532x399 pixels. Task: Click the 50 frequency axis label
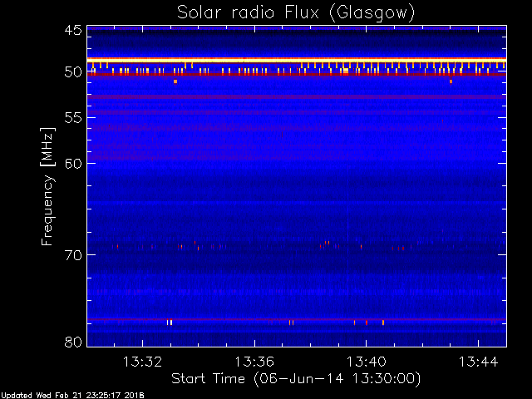[73, 72]
